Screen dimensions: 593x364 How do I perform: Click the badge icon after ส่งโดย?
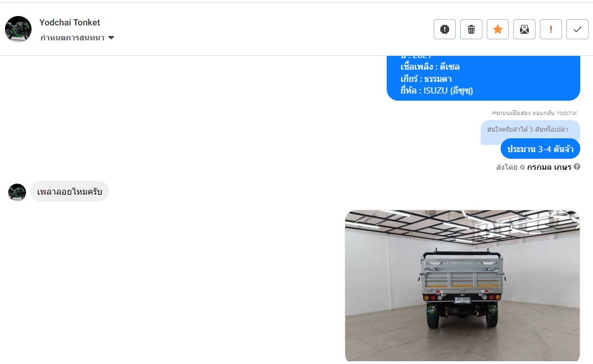point(522,167)
